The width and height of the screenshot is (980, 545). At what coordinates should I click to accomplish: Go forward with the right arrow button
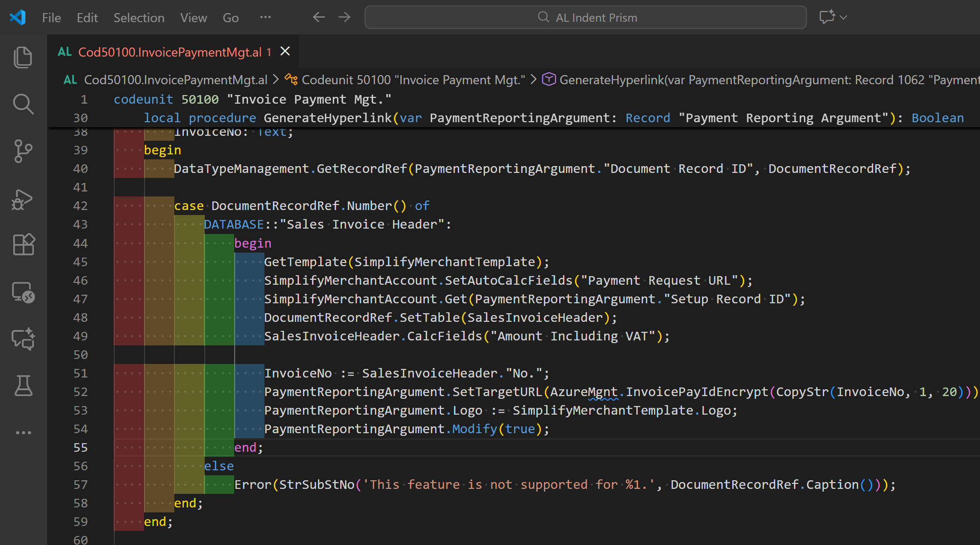click(x=345, y=17)
